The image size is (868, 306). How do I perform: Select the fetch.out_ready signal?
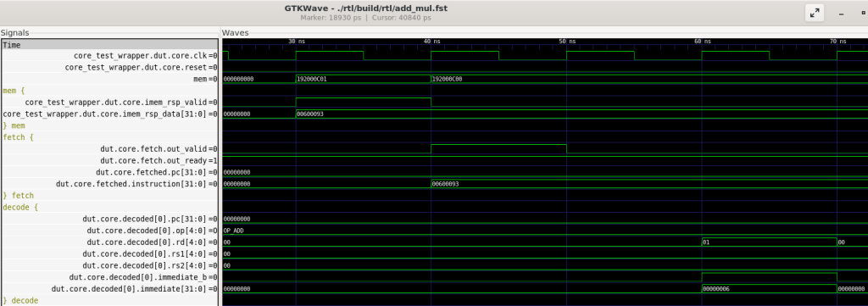click(109, 160)
